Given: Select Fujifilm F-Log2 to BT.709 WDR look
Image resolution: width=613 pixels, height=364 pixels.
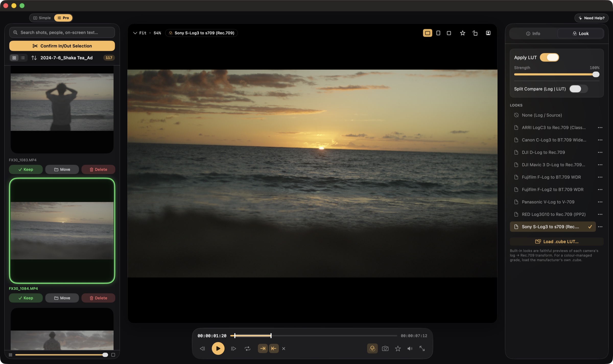Looking at the screenshot, I should pyautogui.click(x=552, y=190).
